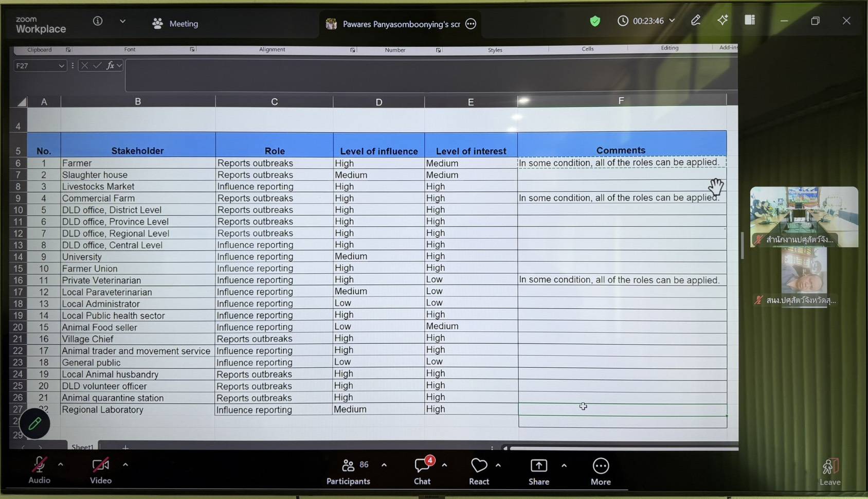Select the top participant video thumbnail
The height and width of the screenshot is (499, 868).
coord(804,216)
